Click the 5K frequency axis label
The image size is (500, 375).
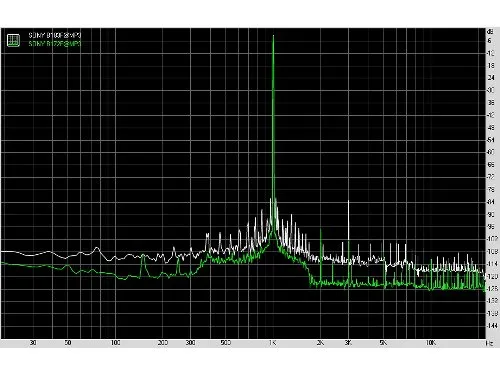(383, 343)
